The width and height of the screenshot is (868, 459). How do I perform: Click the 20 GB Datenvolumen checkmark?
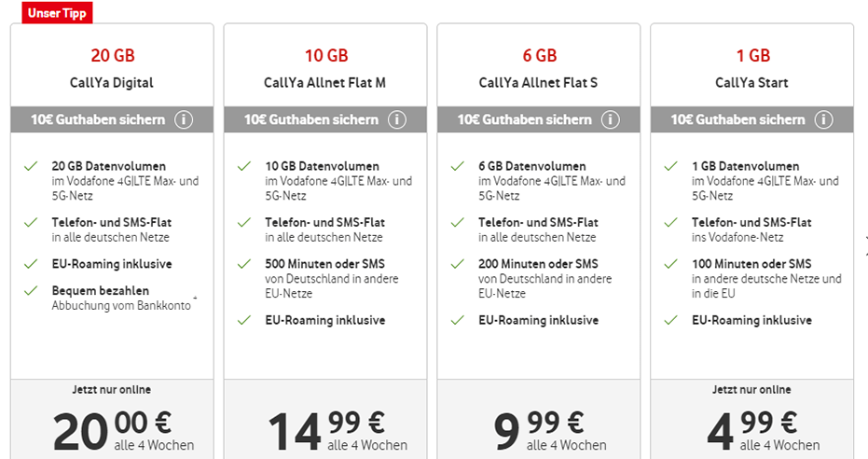(31, 166)
